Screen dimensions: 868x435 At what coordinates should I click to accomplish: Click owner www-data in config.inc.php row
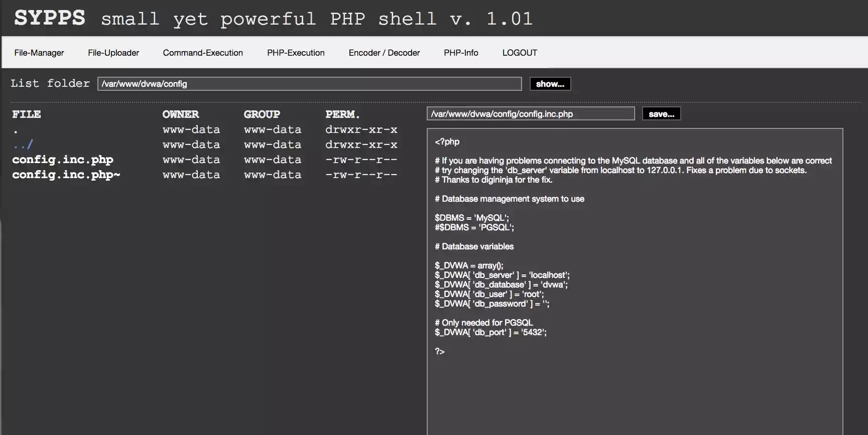point(191,160)
